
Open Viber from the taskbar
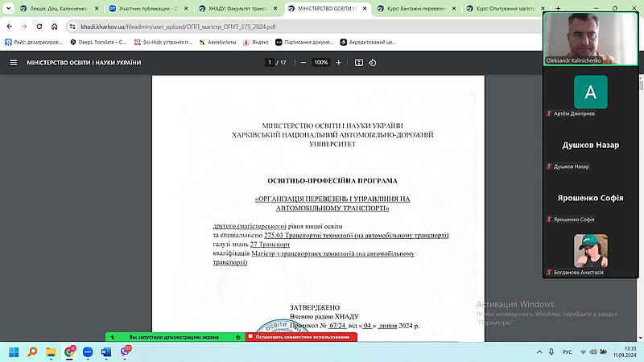[x=126, y=352]
